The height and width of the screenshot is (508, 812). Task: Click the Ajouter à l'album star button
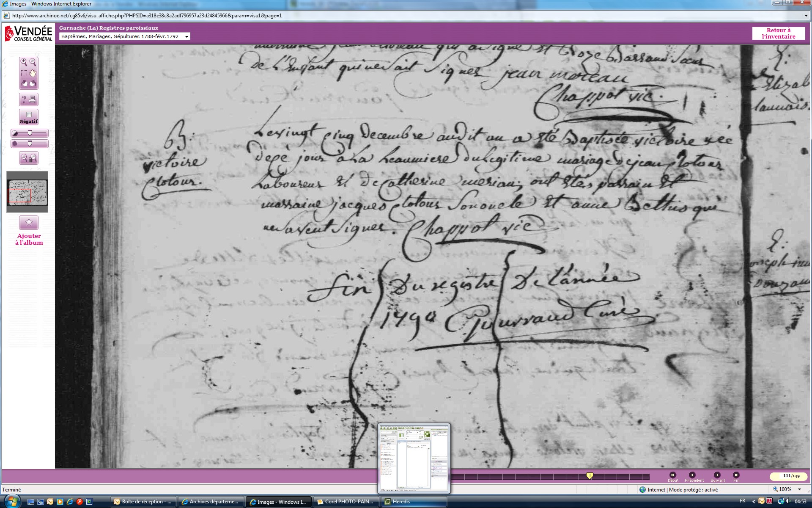point(29,222)
